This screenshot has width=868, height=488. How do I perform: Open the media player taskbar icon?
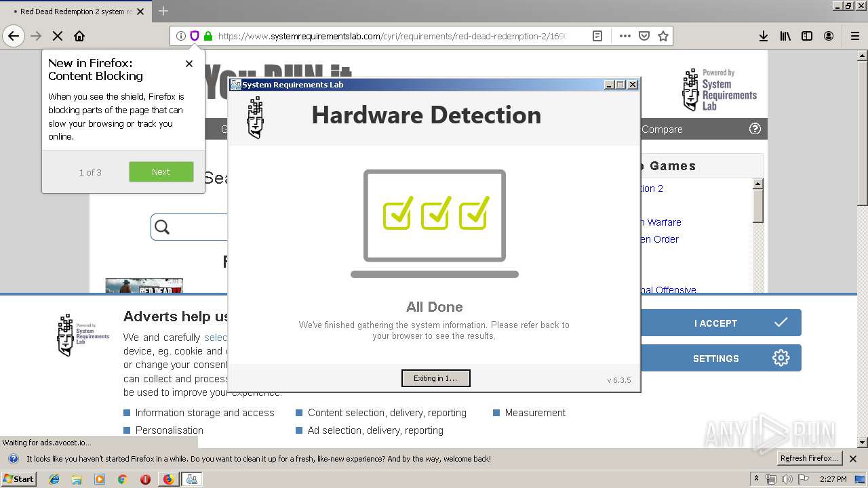[x=100, y=479]
